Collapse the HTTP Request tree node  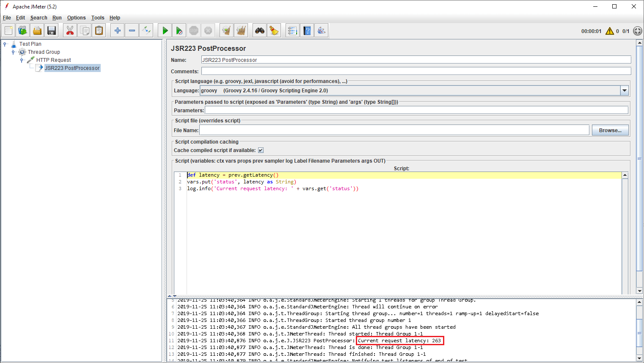click(x=22, y=60)
